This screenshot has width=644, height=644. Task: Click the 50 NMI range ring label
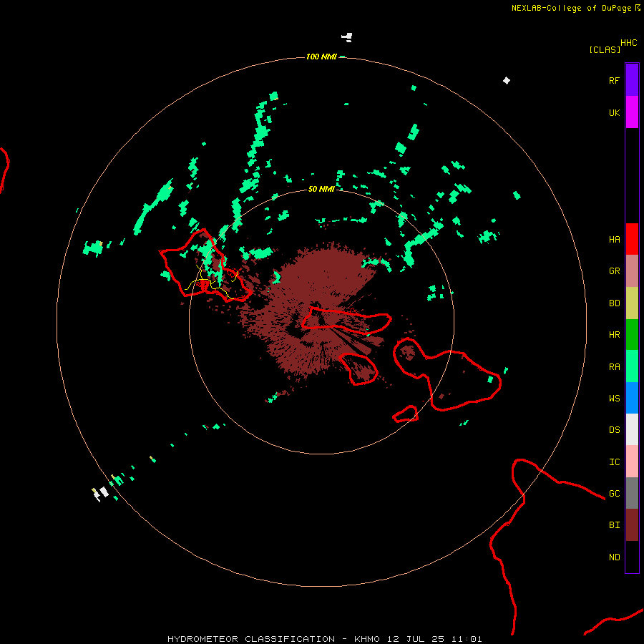(321, 189)
